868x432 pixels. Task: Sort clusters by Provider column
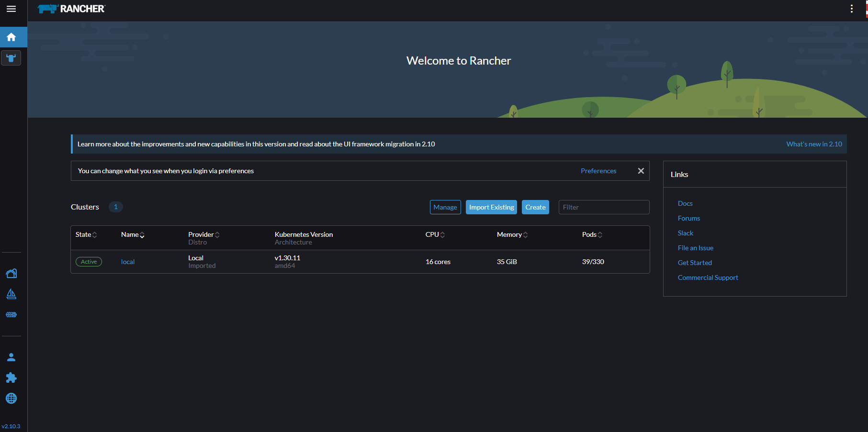click(x=203, y=234)
